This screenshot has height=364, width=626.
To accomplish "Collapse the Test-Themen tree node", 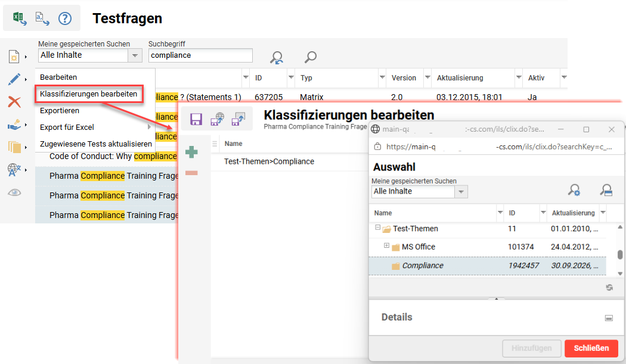I will 377,228.
